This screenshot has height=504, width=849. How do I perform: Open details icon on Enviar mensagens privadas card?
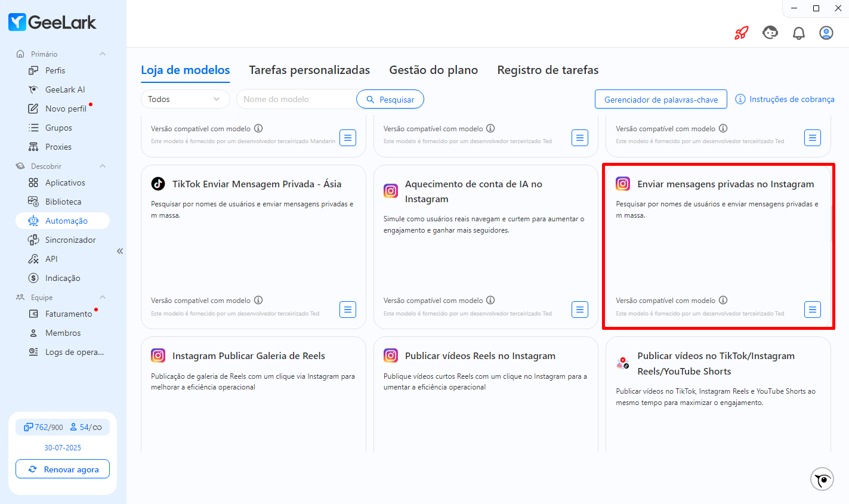813,310
